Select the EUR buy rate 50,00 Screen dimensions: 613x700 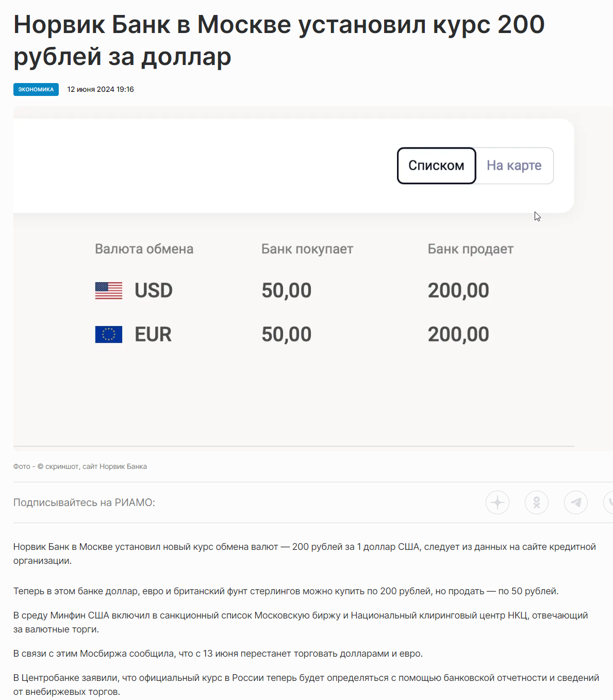(286, 334)
